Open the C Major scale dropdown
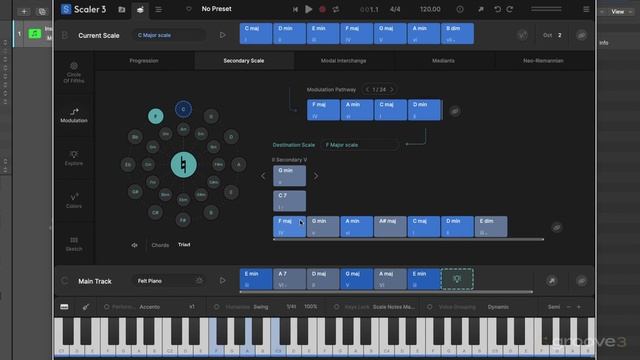This screenshot has height=360, width=640. tap(169, 35)
